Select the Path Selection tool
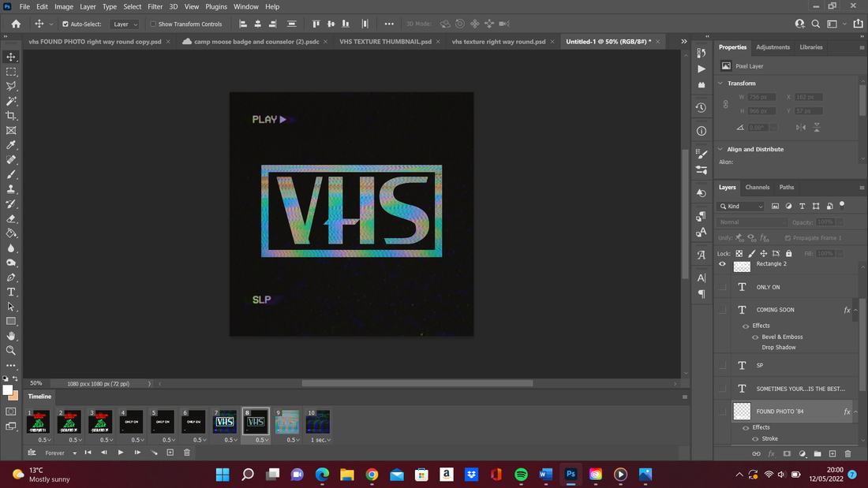This screenshot has height=488, width=868. pos(11,307)
